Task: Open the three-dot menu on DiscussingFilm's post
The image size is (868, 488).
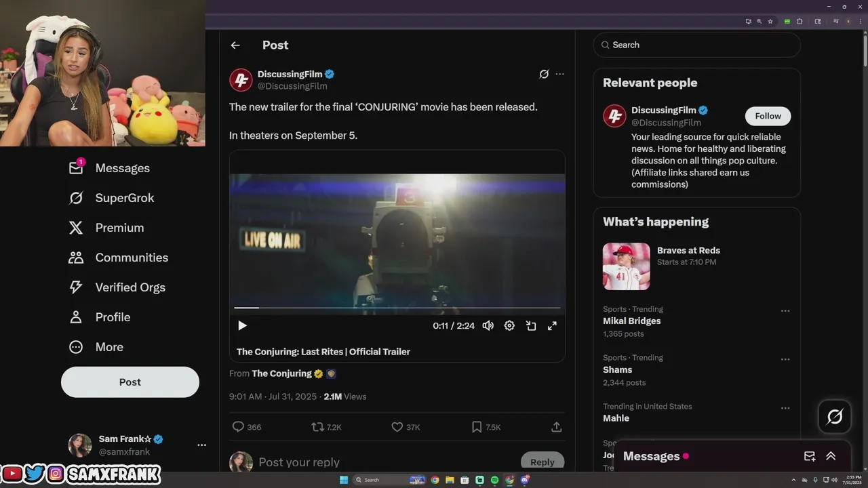Action: click(559, 74)
